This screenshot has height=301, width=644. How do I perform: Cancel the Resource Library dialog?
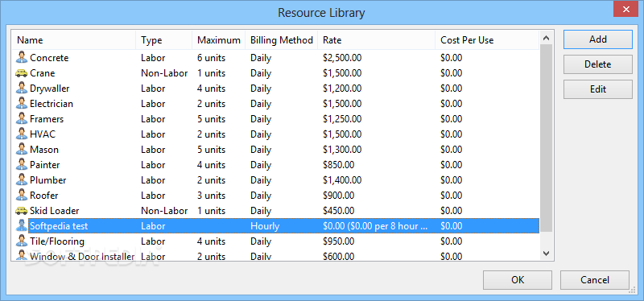[594, 280]
